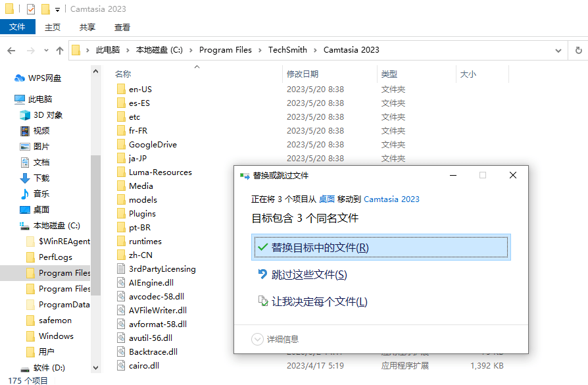The image size is (588, 385).
Task: Open recent locations dropdown arrow
Action: 46,50
